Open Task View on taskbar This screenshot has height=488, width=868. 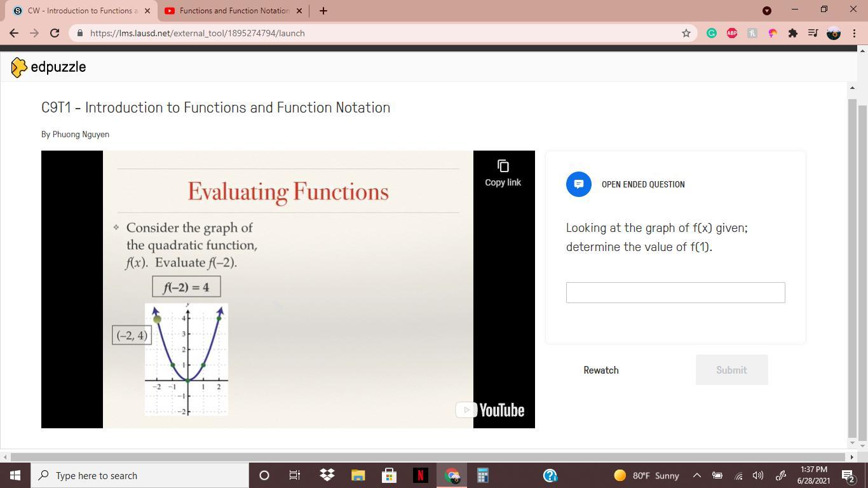(295, 475)
